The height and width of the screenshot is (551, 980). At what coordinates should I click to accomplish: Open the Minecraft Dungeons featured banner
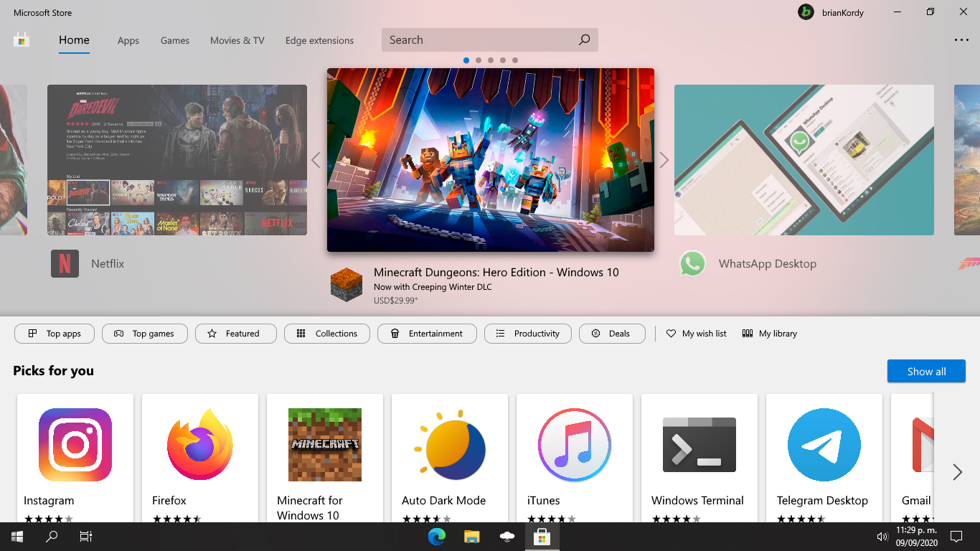[x=491, y=160]
